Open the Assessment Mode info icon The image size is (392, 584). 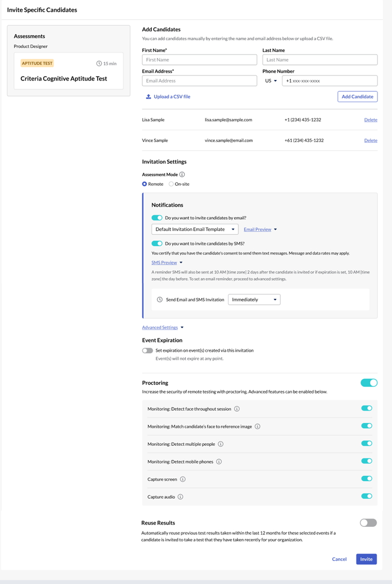click(x=182, y=174)
